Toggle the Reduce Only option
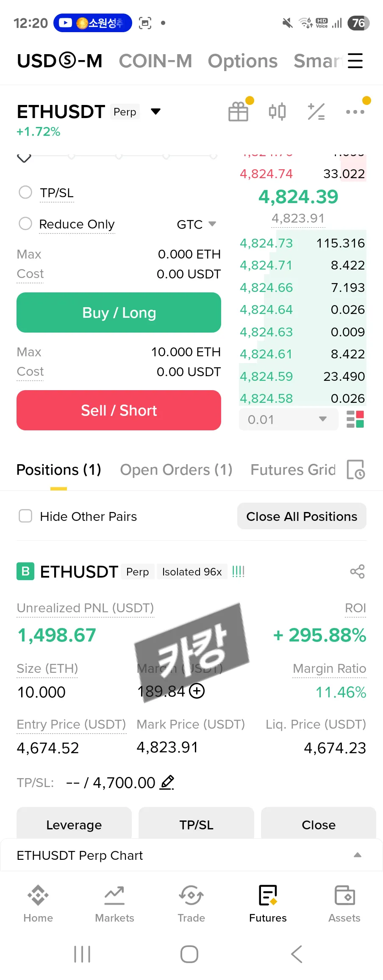383x980 pixels. tap(25, 224)
